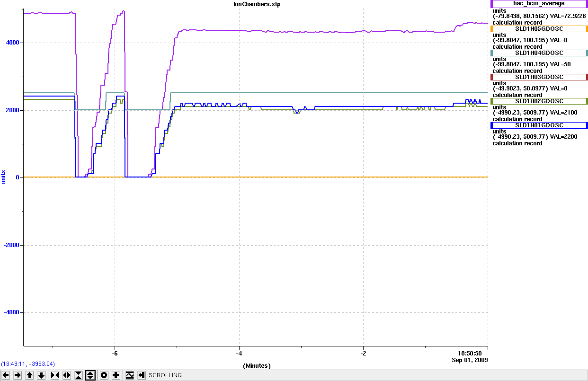Click the 2000 y-axis tick label
Image resolution: width=588 pixels, height=381 pixels.
click(12, 110)
